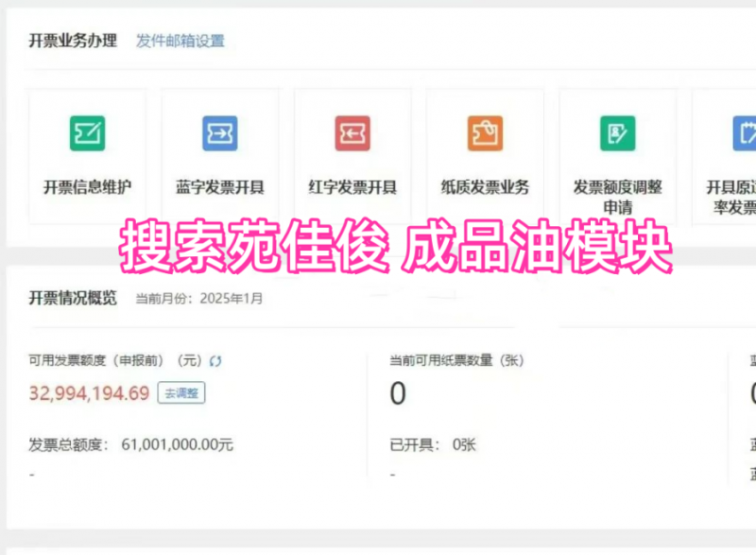Click the green 开票信息维护 icon
The image size is (756, 555).
pyautogui.click(x=87, y=133)
